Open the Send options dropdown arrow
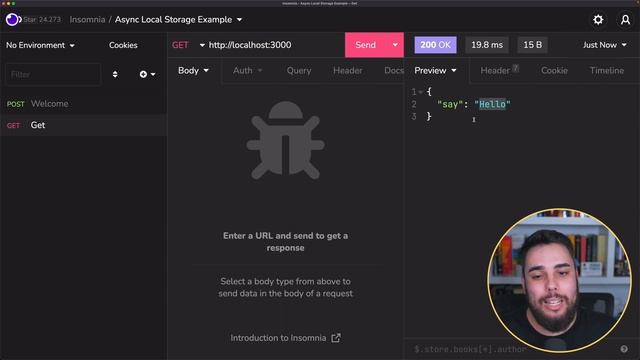 (395, 45)
